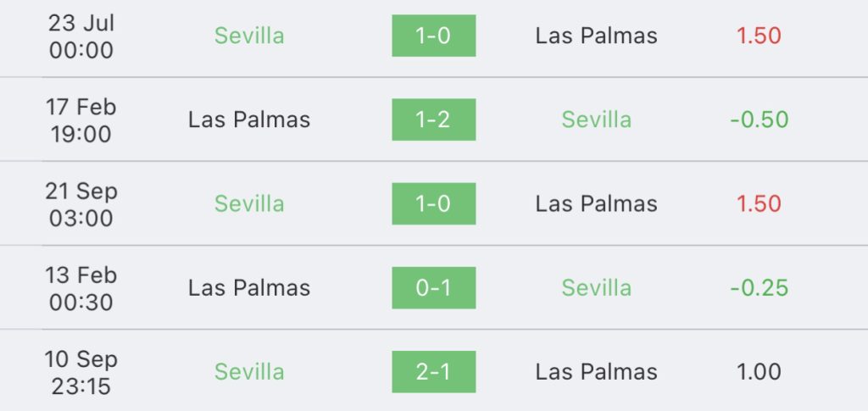This screenshot has width=868, height=411.
Task: Select away team Sevilla in 13 Feb row
Action: point(596,288)
